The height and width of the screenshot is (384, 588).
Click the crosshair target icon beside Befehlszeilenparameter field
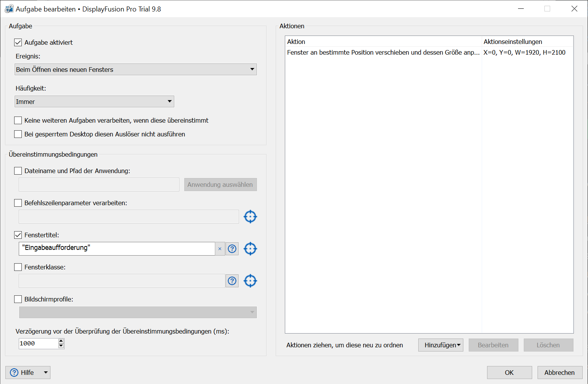coord(250,217)
